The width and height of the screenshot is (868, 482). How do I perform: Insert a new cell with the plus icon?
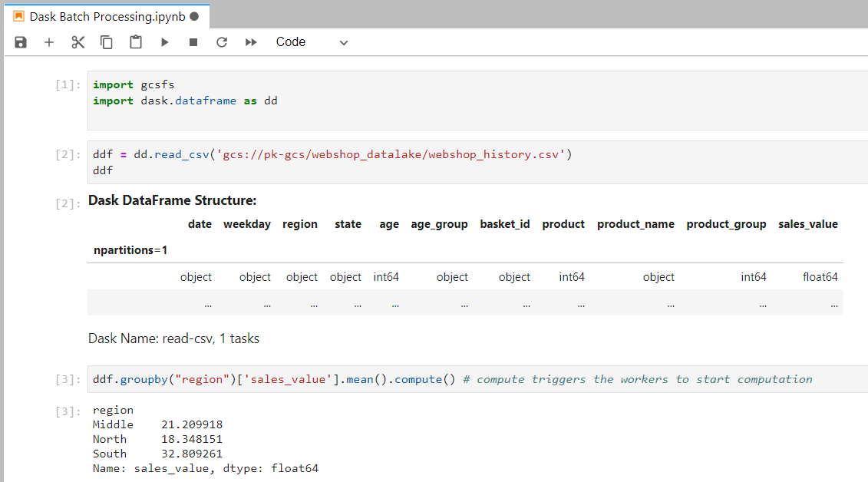(49, 42)
